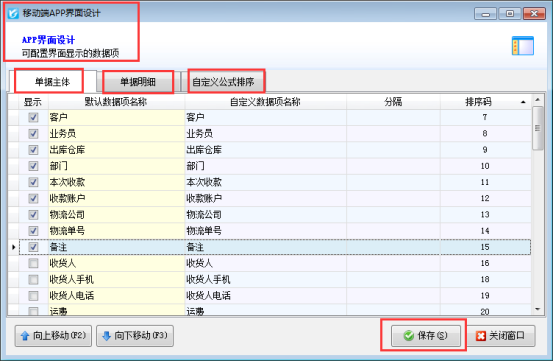Open the 自定义公式排序 tab
Screen dimensions: 554x361
point(223,82)
